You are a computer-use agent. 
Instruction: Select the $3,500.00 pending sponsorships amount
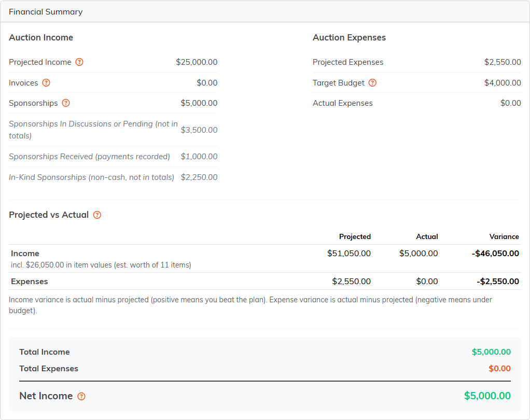pos(199,130)
